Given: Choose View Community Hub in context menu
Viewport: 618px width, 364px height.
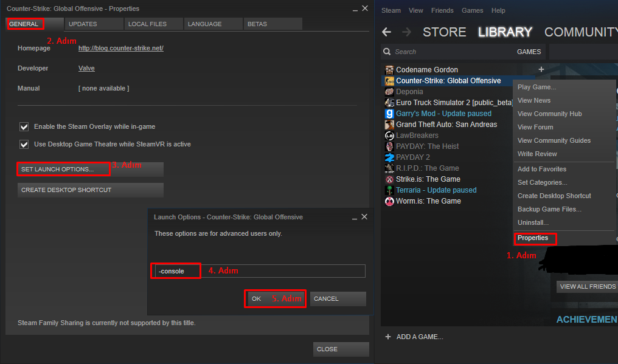Looking at the screenshot, I should click(x=564, y=114).
